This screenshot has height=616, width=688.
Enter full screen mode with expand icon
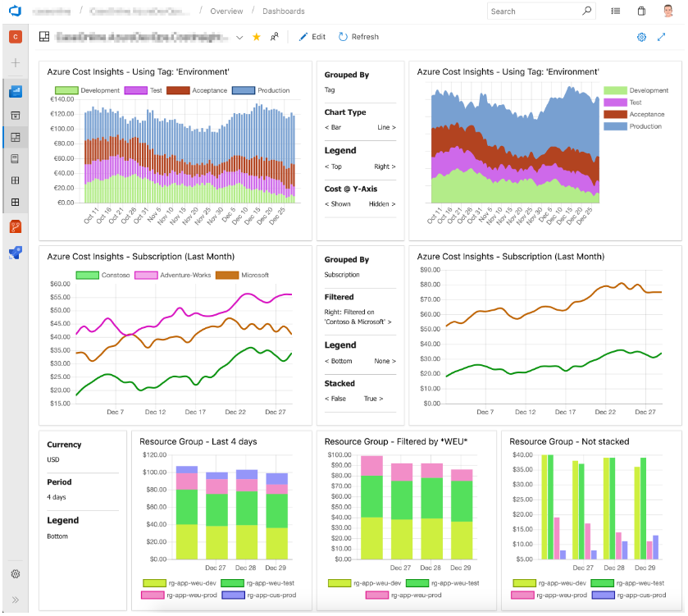(x=662, y=37)
